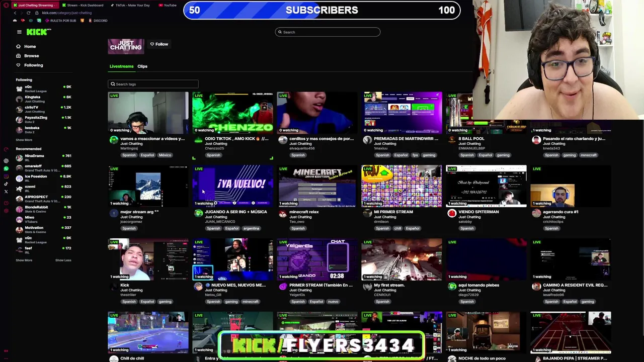Open 'My first stream.' thumbnail
644x362 pixels.
[x=401, y=259]
